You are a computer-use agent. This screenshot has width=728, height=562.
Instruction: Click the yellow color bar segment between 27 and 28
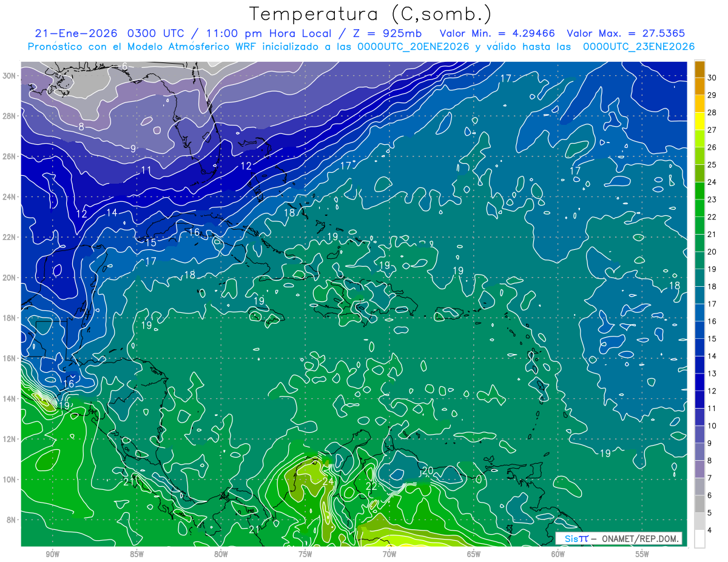699,121
